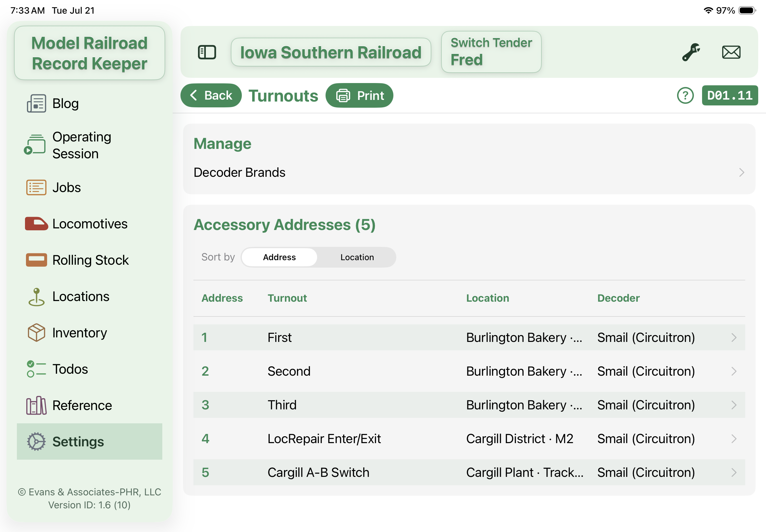Click the Address column header
The width and height of the screenshot is (766, 532).
tap(222, 298)
